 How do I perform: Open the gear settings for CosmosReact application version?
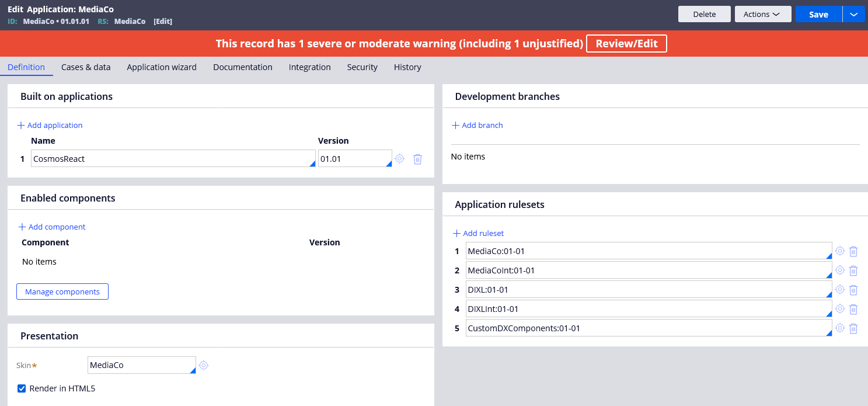click(x=399, y=158)
